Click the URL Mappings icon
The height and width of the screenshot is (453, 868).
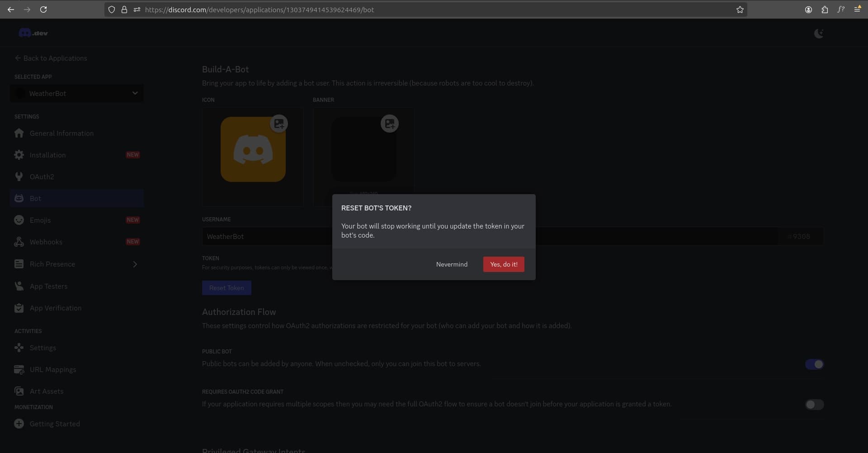coord(19,369)
